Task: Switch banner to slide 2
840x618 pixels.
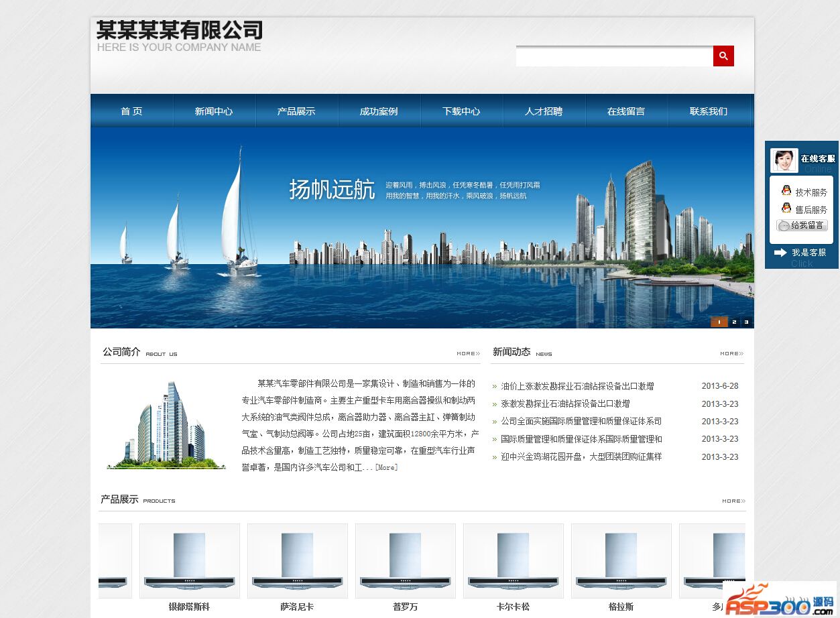Action: (734, 322)
